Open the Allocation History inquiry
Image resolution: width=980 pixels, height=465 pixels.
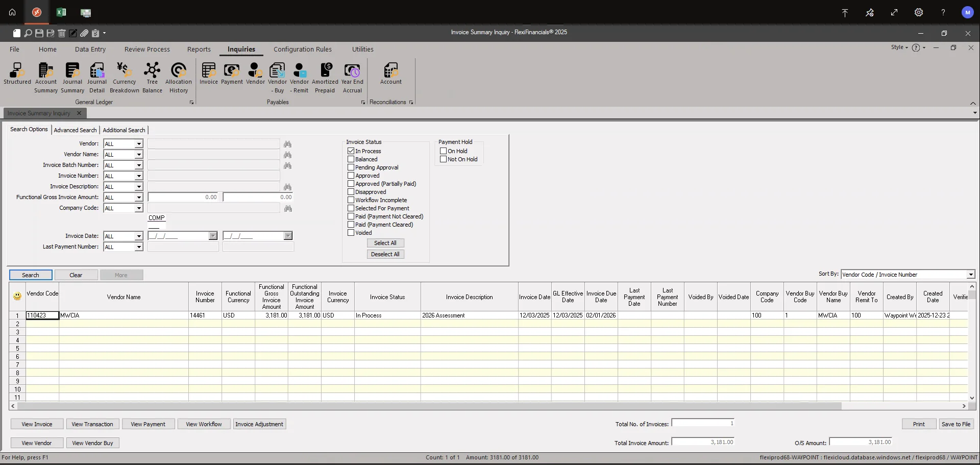(178, 76)
